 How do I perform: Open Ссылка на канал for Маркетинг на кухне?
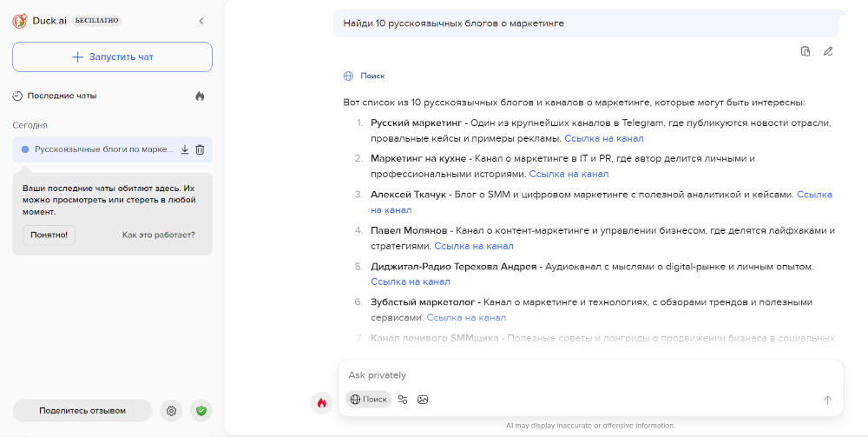click(x=569, y=174)
